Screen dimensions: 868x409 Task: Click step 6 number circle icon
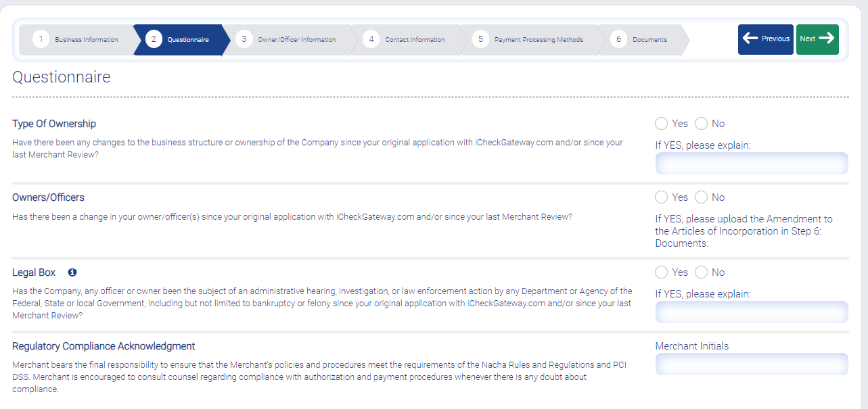pos(618,39)
